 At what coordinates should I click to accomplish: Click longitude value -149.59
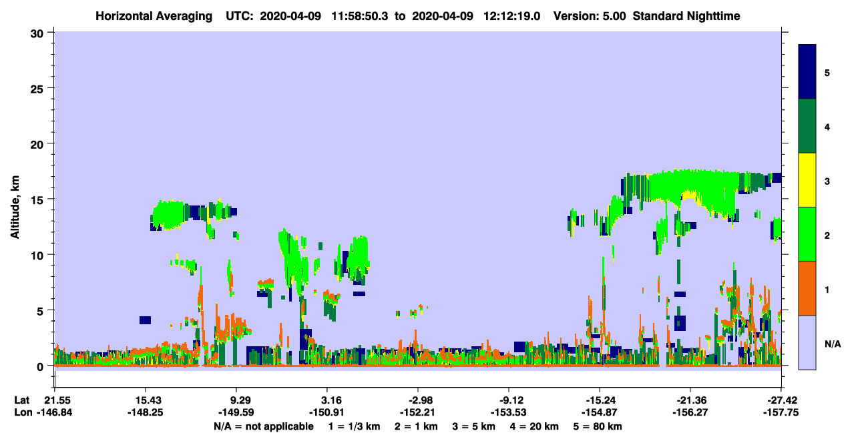tap(236, 413)
